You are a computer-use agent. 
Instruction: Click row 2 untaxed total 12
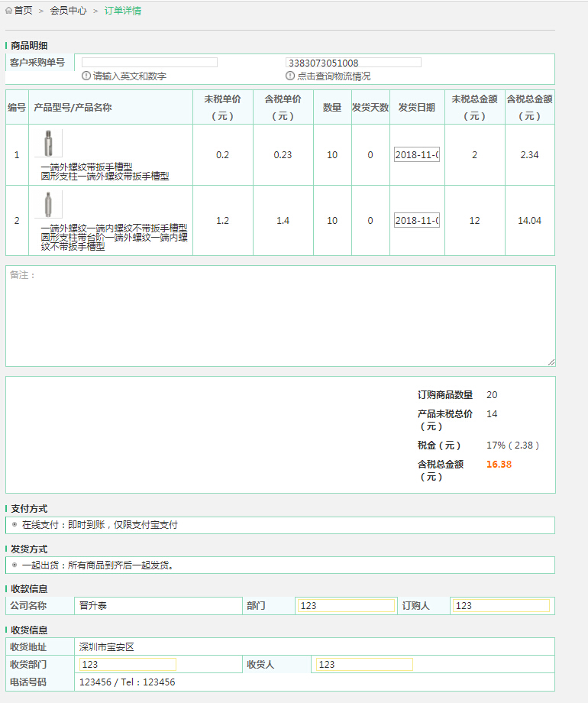pos(475,221)
